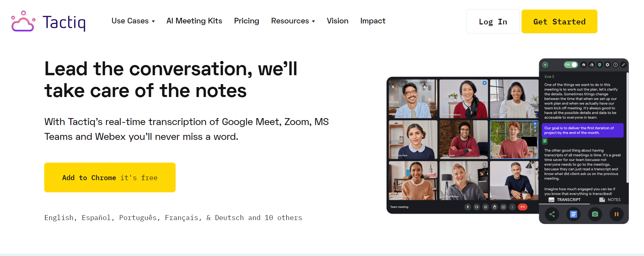The image size is (644, 256).
Task: Click the Get Started button
Action: (559, 21)
